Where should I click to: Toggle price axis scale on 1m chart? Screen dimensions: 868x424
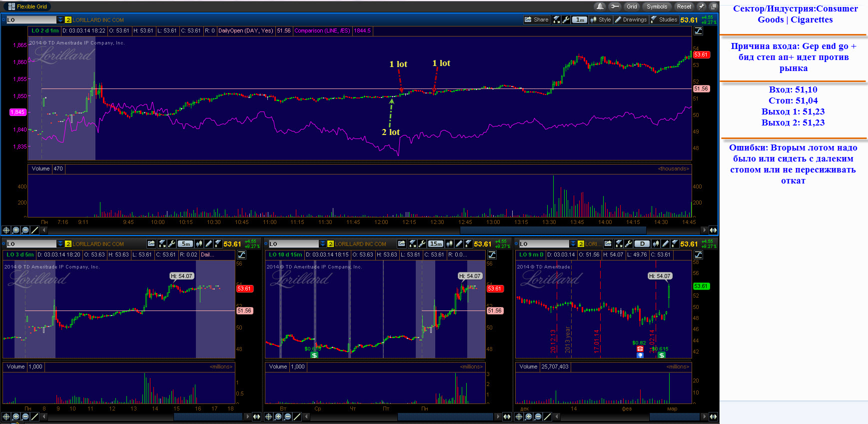pos(698,30)
